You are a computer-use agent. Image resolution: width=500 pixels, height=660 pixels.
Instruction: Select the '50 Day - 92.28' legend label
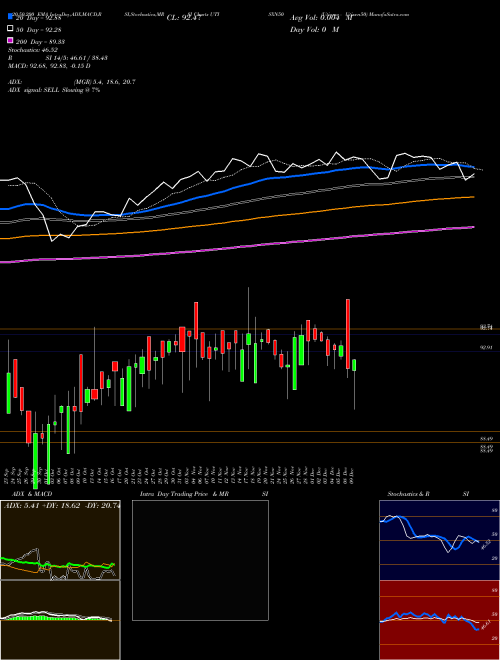point(38,29)
